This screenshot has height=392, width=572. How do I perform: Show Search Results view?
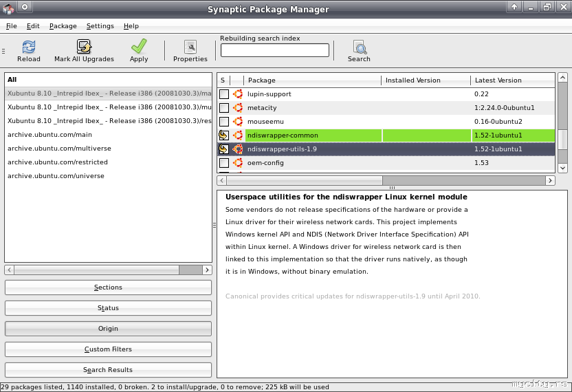[x=108, y=370]
